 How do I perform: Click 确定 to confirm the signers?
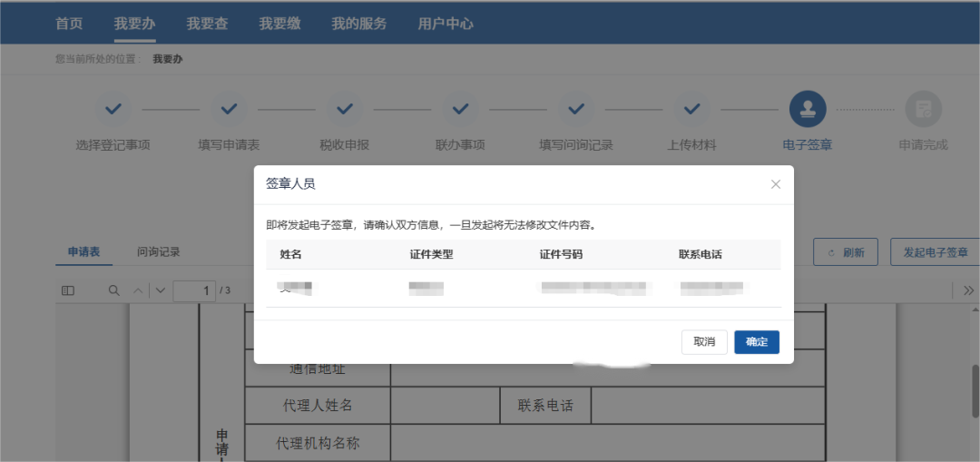click(756, 342)
